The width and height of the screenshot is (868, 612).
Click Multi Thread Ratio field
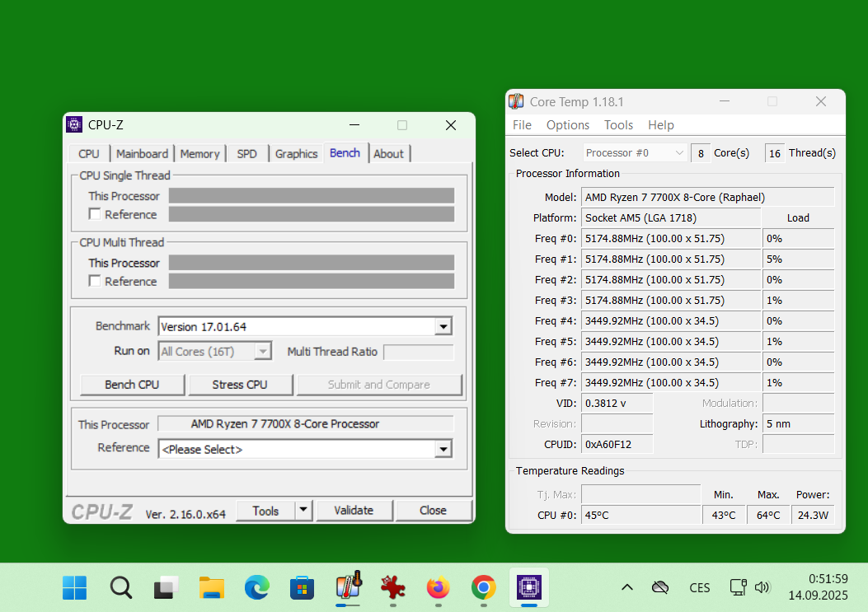419,352
